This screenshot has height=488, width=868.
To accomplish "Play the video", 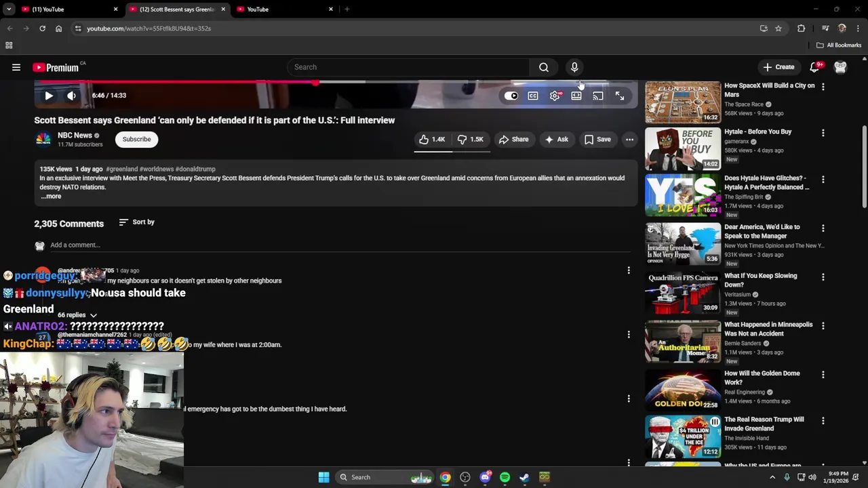I will point(49,96).
